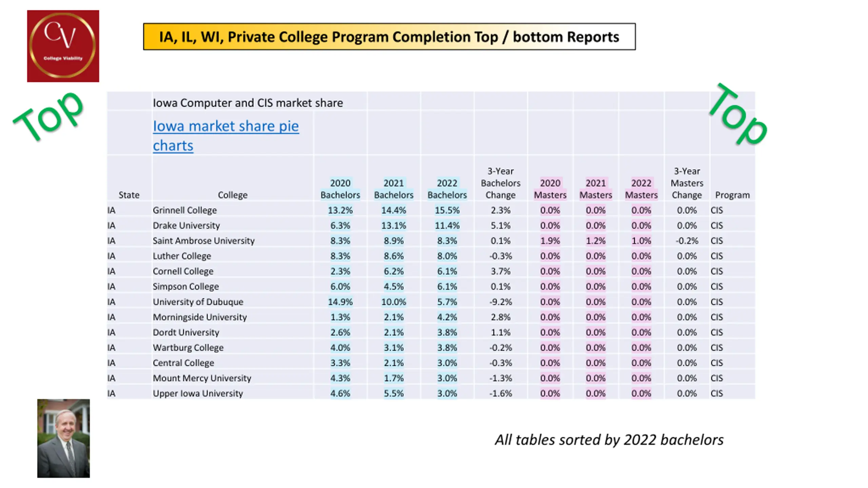Click the Iowa Computer and CIS market share title
868x488 pixels.
pos(248,103)
